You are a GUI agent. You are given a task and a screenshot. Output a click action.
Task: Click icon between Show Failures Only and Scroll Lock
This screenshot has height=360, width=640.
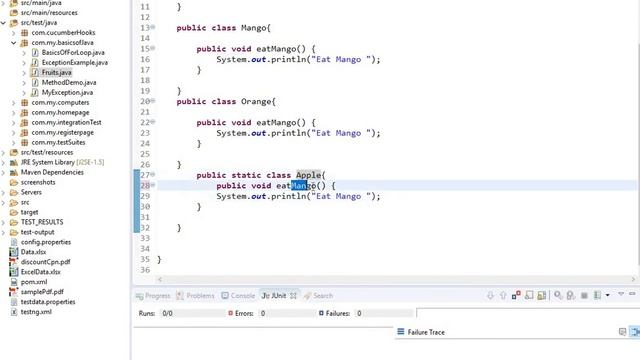[529, 295]
